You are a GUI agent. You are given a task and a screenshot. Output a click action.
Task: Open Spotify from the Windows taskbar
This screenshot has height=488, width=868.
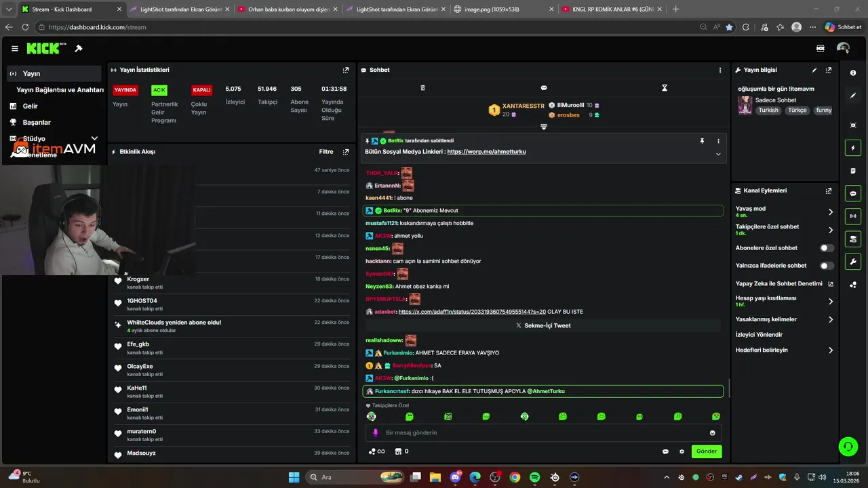pos(534,477)
